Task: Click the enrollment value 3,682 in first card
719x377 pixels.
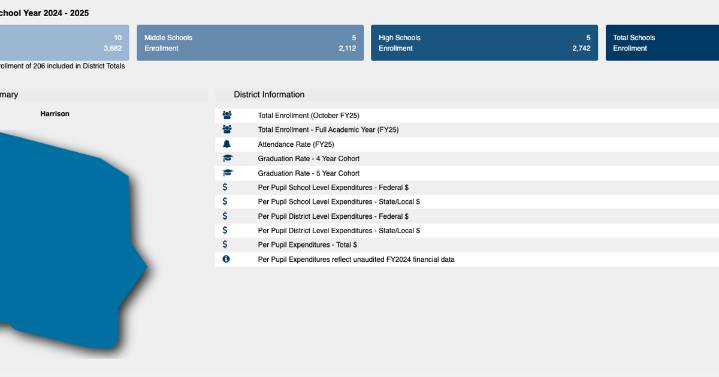Action: pyautogui.click(x=113, y=48)
